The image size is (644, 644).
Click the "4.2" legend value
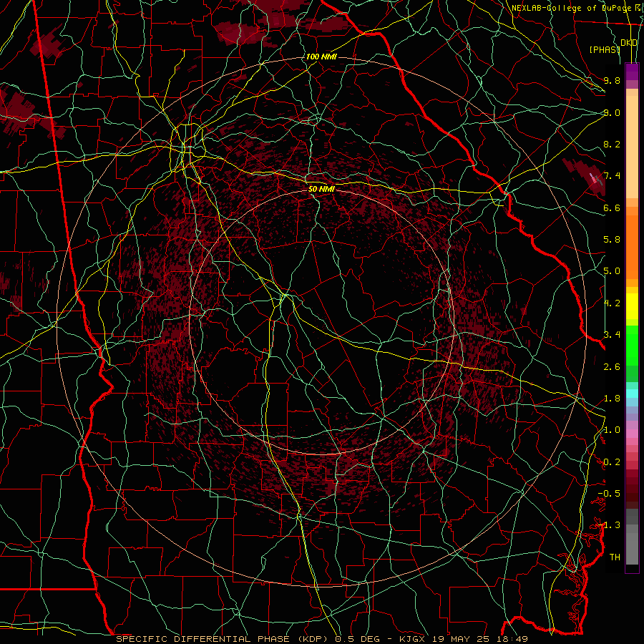[612, 303]
